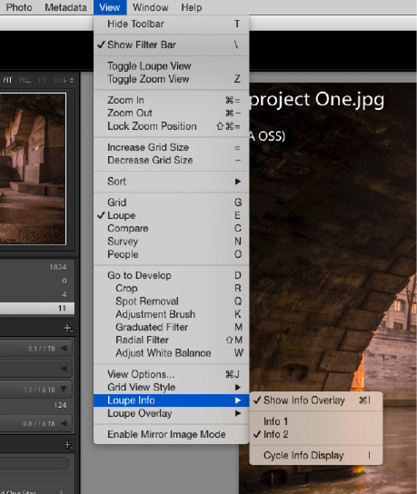Switch to People view
The width and height of the screenshot is (417, 494).
(171, 254)
